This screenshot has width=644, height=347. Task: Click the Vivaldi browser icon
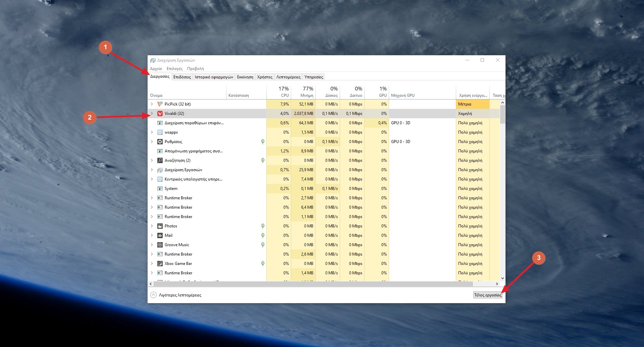click(160, 114)
